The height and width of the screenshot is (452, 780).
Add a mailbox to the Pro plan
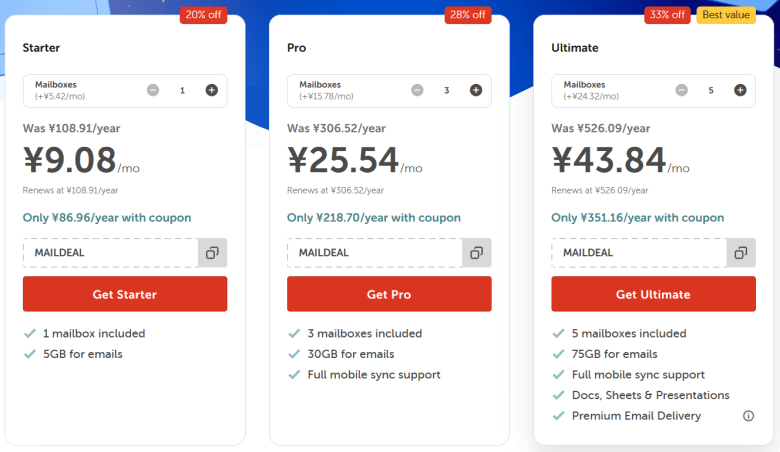click(476, 90)
